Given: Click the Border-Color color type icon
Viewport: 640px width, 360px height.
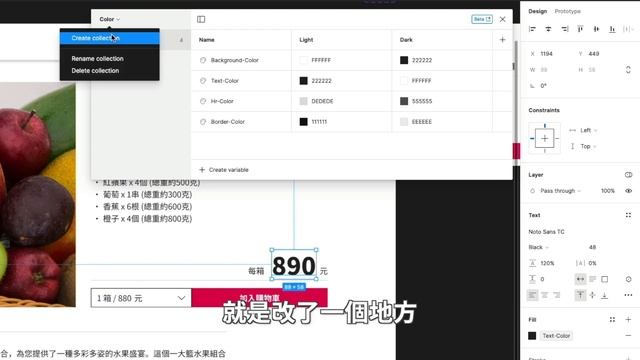Looking at the screenshot, I should pyautogui.click(x=203, y=122).
